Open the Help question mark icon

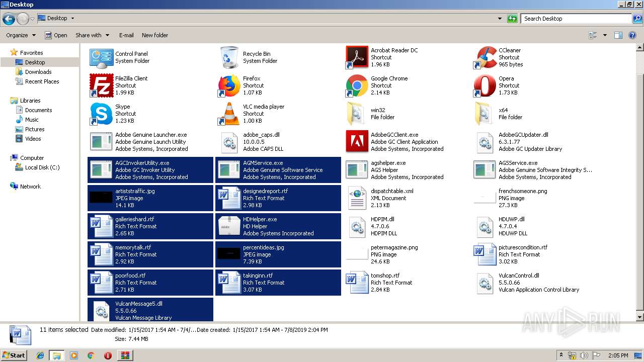tap(633, 35)
